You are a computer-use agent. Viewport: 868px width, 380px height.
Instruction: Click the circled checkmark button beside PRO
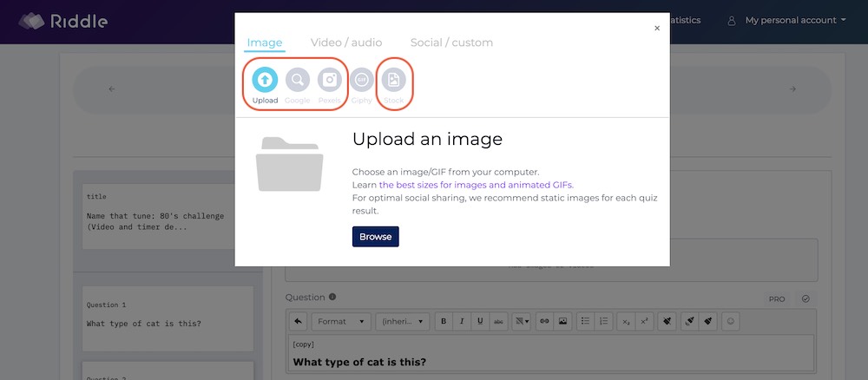(806, 298)
